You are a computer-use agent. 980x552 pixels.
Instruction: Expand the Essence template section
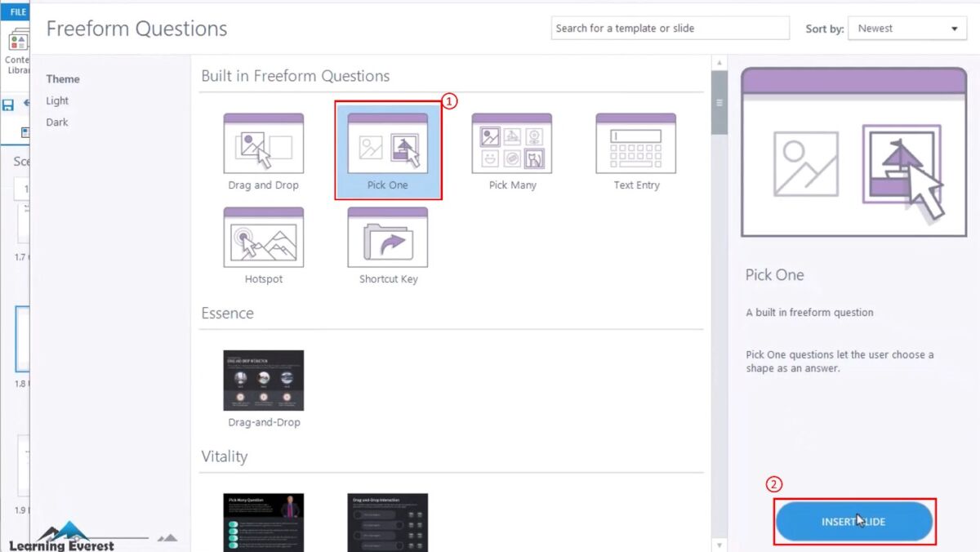pyautogui.click(x=227, y=313)
